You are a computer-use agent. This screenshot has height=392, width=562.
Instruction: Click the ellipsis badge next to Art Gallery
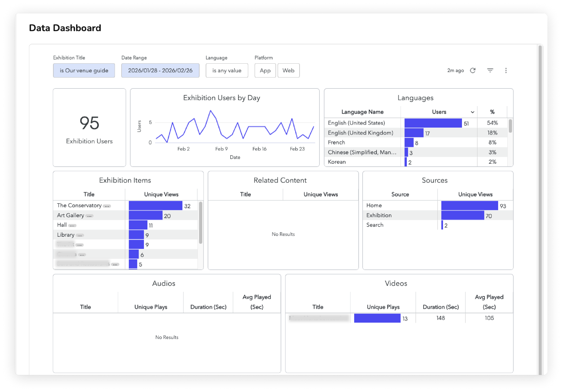[x=90, y=216]
